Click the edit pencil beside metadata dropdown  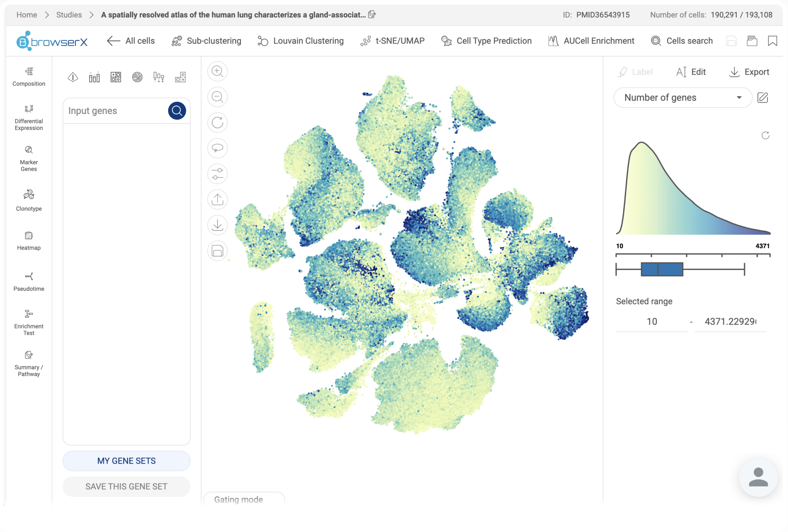pyautogui.click(x=763, y=98)
